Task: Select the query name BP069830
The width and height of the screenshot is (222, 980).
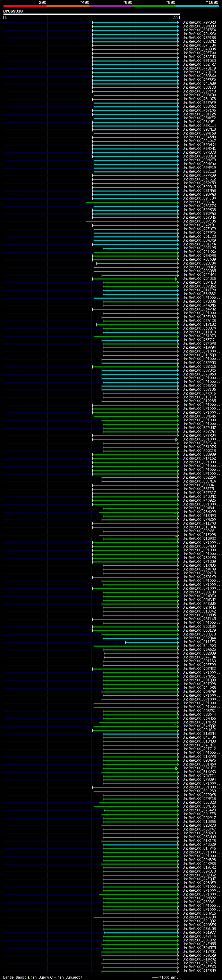Action: click(x=13, y=11)
